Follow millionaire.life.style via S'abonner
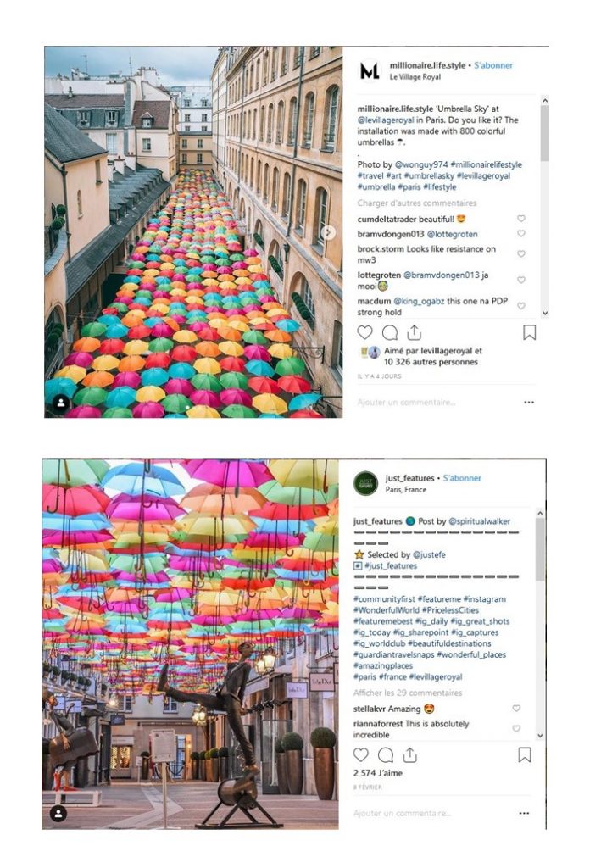Image resolution: width=601 pixels, height=868 pixels. click(493, 65)
